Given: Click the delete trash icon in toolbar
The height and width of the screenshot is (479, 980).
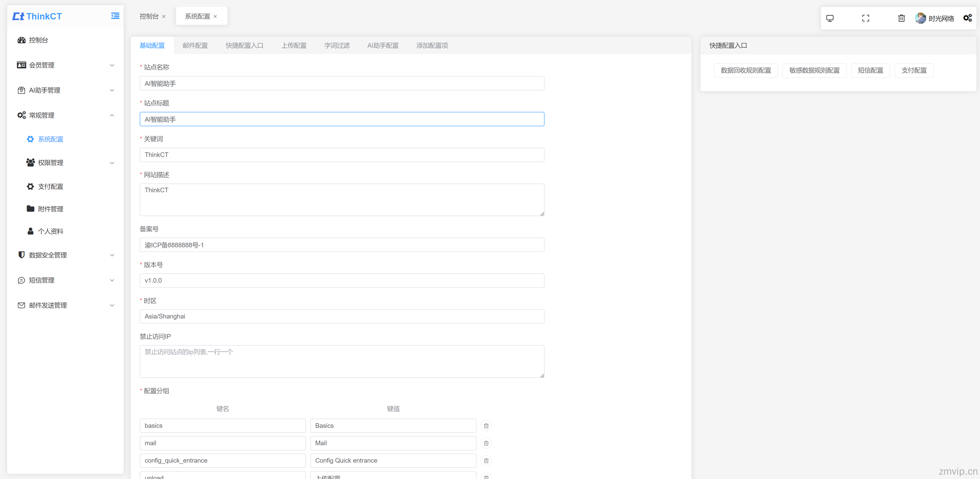Looking at the screenshot, I should point(901,17).
